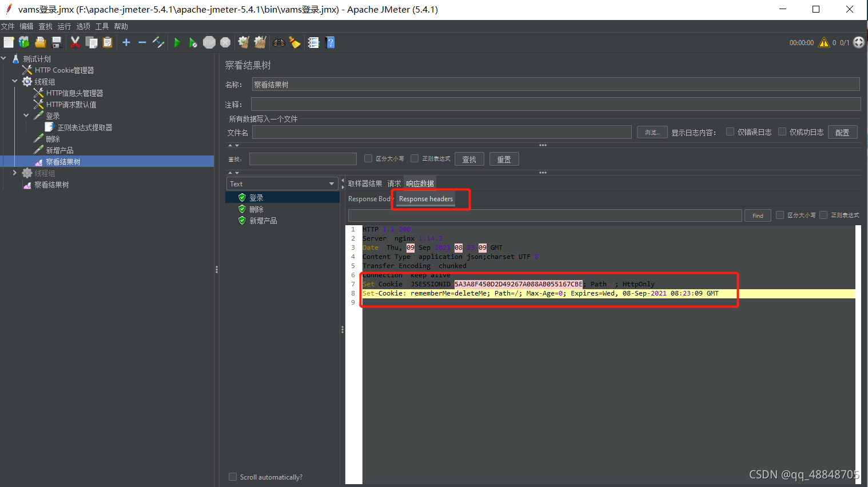Open the Text format dropdown
The width and height of the screenshot is (868, 487).
pyautogui.click(x=282, y=183)
